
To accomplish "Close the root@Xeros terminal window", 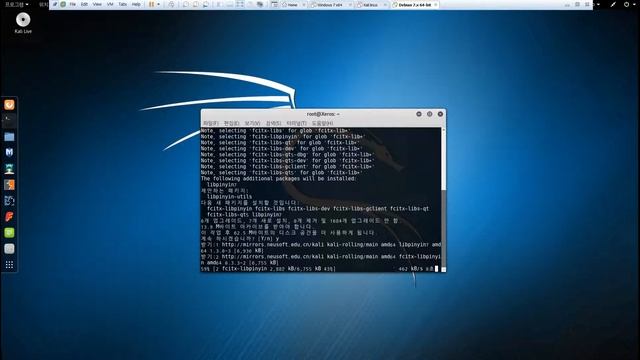I will tap(440, 114).
